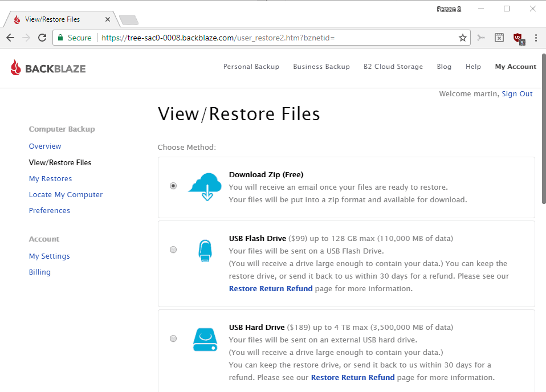Select the USB Flash Drive restore option
The height and width of the screenshot is (392, 546).
[173, 250]
